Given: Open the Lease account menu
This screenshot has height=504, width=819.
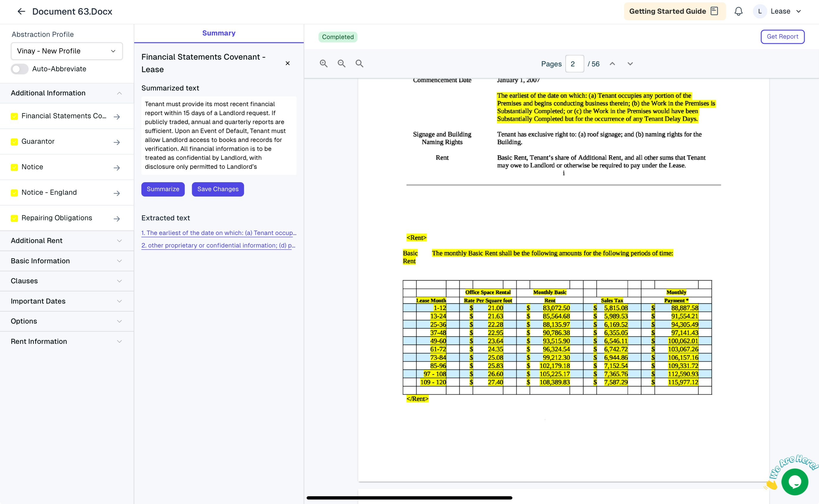Looking at the screenshot, I should pyautogui.click(x=779, y=11).
